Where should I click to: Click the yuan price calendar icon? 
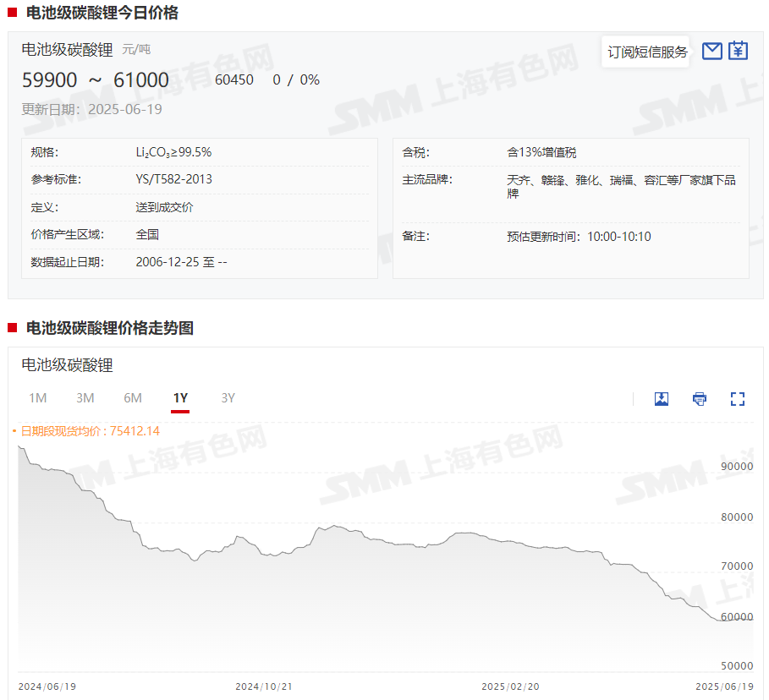click(738, 51)
